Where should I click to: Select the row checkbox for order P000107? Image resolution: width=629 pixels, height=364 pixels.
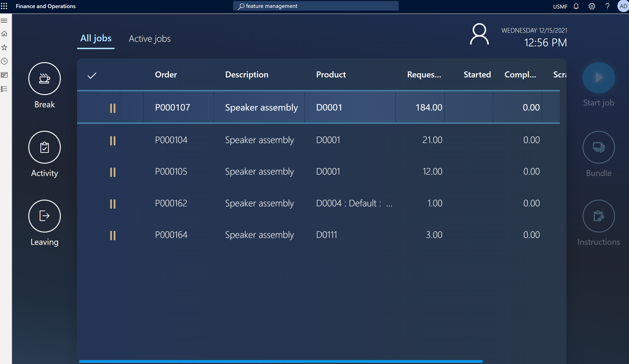pyautogui.click(x=87, y=107)
